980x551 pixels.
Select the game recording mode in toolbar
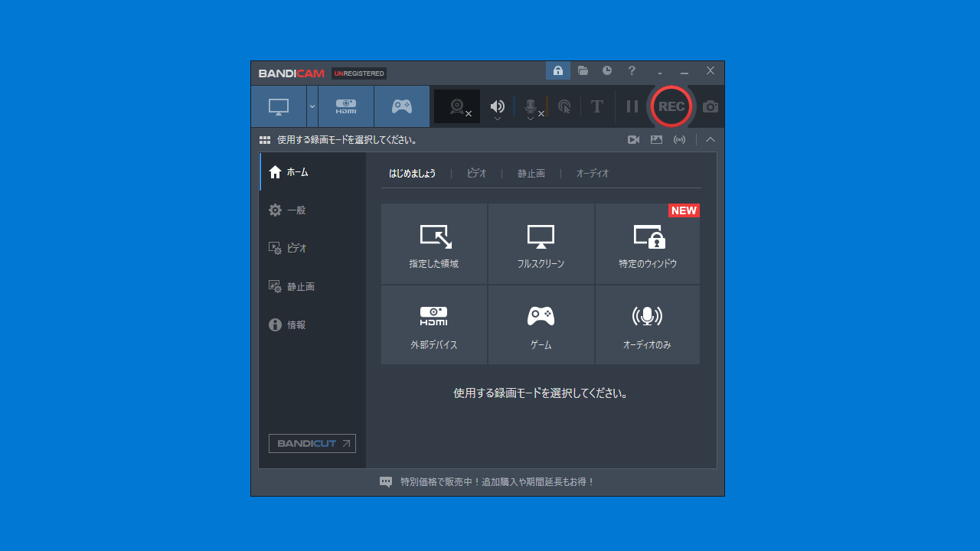402,106
